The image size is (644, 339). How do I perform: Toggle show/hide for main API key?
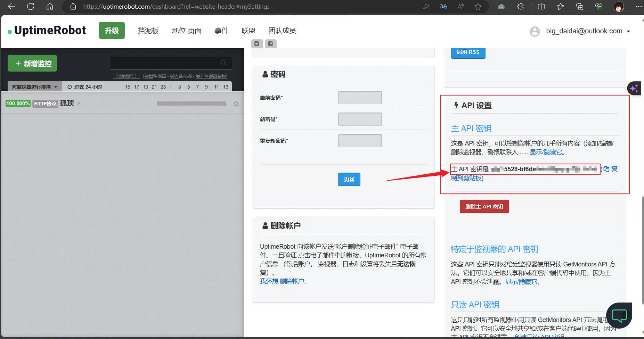547,152
